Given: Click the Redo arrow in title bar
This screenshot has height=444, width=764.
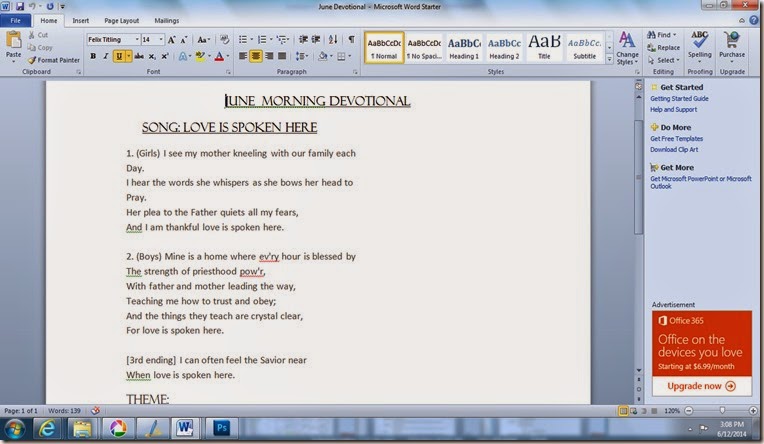Looking at the screenshot, I should click(x=50, y=6).
